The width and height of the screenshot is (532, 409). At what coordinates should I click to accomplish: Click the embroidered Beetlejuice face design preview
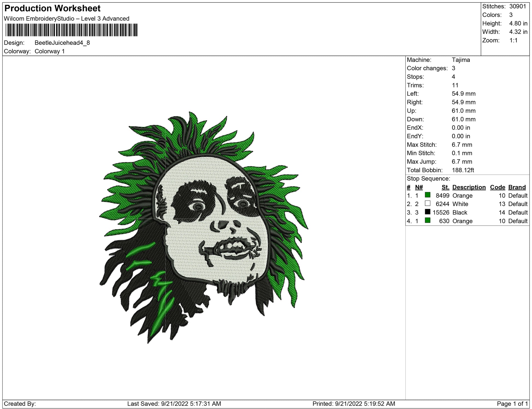tap(204, 227)
